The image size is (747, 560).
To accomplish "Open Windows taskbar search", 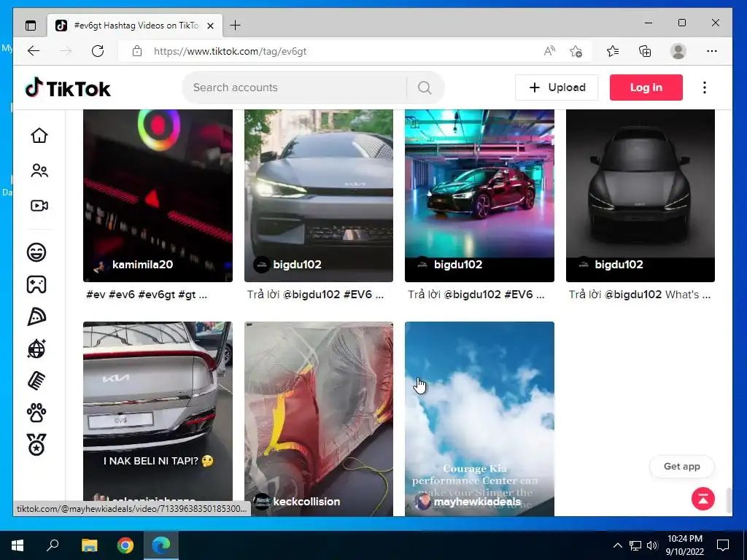I will pos(53,545).
